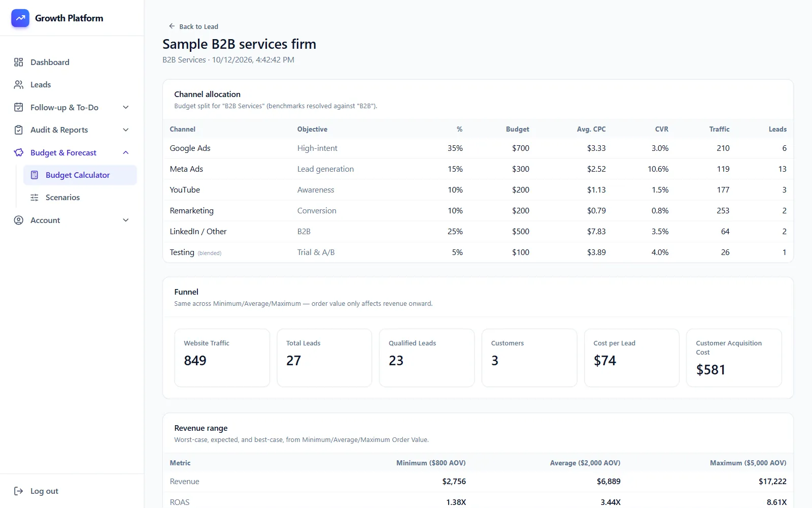
Task: Click the Scenarios sliders icon
Action: [x=35, y=197]
